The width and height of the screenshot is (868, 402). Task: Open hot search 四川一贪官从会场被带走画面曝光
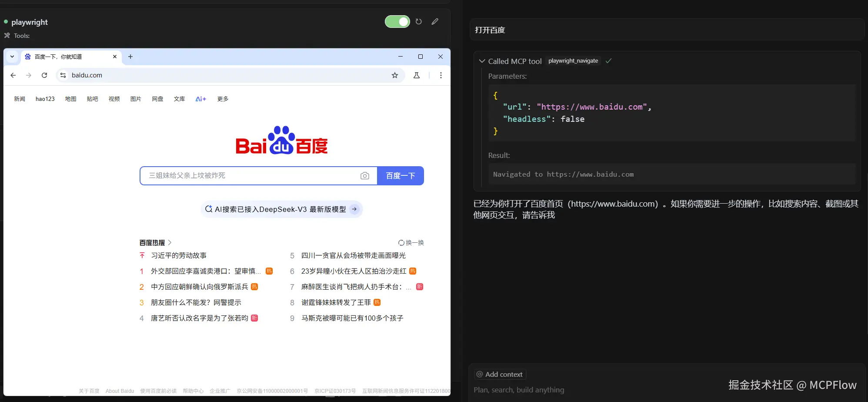[x=354, y=255]
